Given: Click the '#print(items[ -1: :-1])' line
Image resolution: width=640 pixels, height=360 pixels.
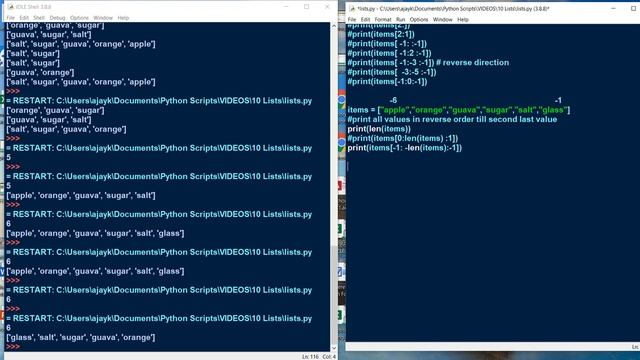Looking at the screenshot, I should point(387,44).
